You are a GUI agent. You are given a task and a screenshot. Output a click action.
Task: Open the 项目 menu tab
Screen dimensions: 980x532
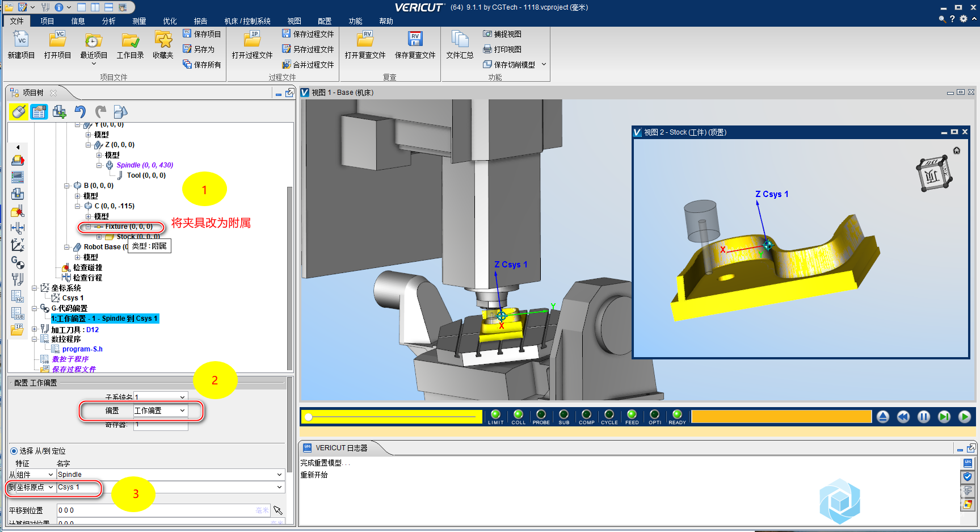pyautogui.click(x=47, y=21)
